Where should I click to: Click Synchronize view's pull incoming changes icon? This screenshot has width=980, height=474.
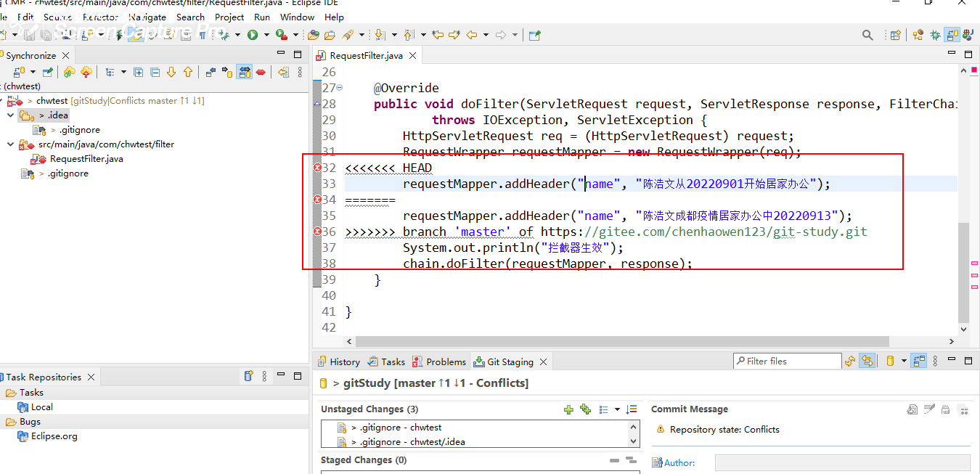click(x=69, y=72)
